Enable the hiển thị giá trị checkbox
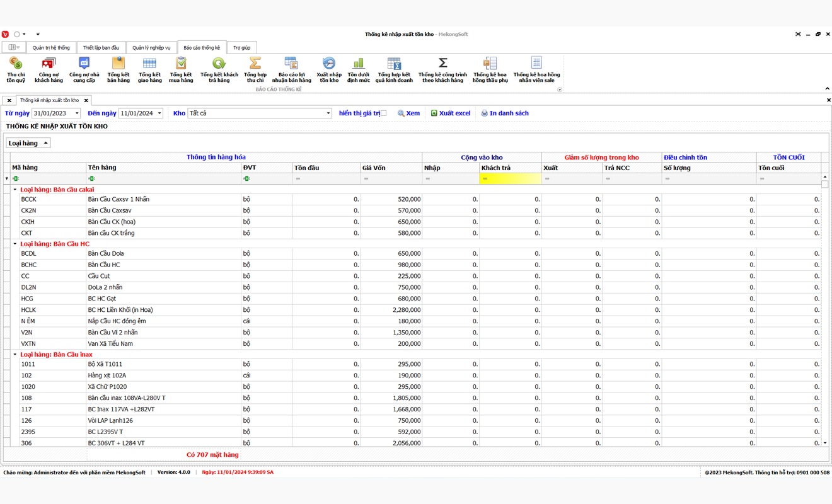 click(x=383, y=113)
